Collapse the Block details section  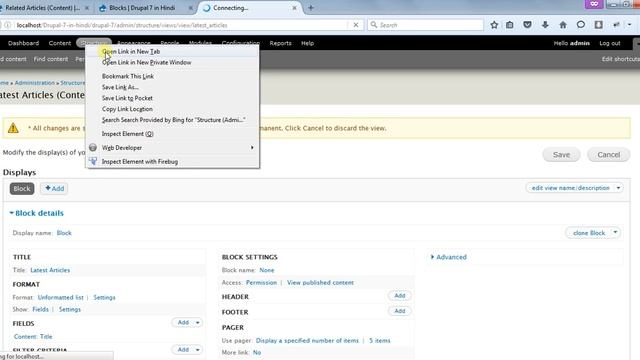tap(37, 213)
